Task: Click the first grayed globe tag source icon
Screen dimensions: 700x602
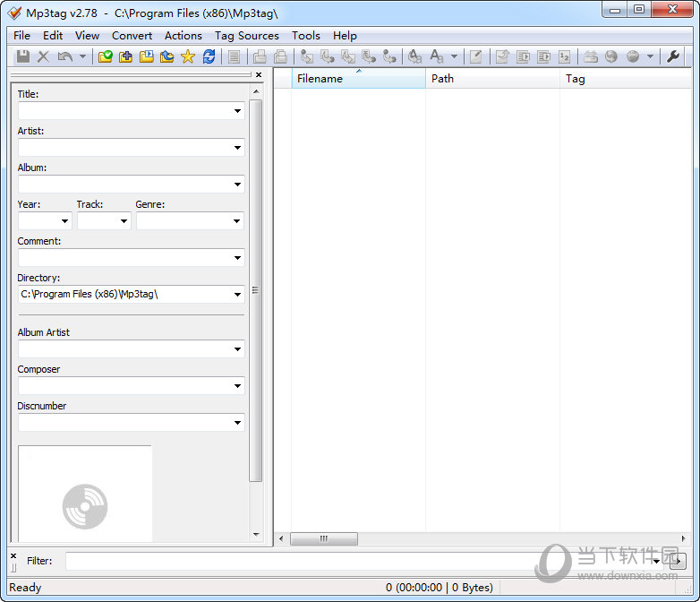Action: tap(611, 56)
